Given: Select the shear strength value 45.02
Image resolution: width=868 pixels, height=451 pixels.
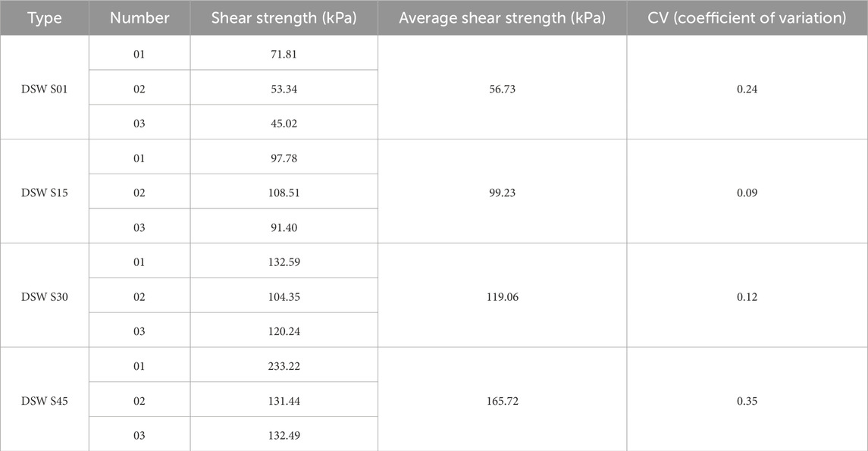Looking at the screenshot, I should [x=284, y=123].
